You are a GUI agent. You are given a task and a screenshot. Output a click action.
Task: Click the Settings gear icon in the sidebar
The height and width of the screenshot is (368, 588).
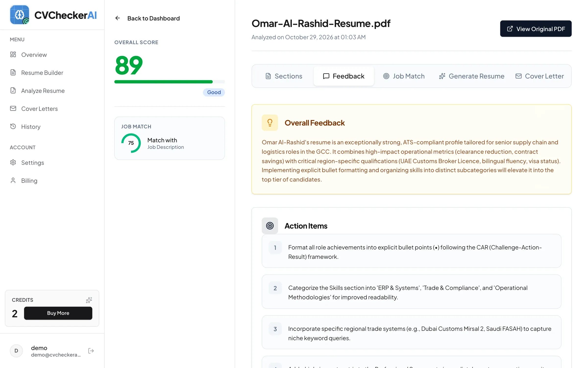[x=13, y=162]
